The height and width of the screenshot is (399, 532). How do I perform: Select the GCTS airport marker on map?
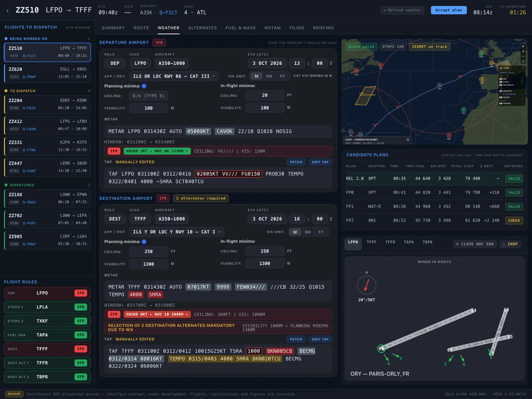(464, 109)
